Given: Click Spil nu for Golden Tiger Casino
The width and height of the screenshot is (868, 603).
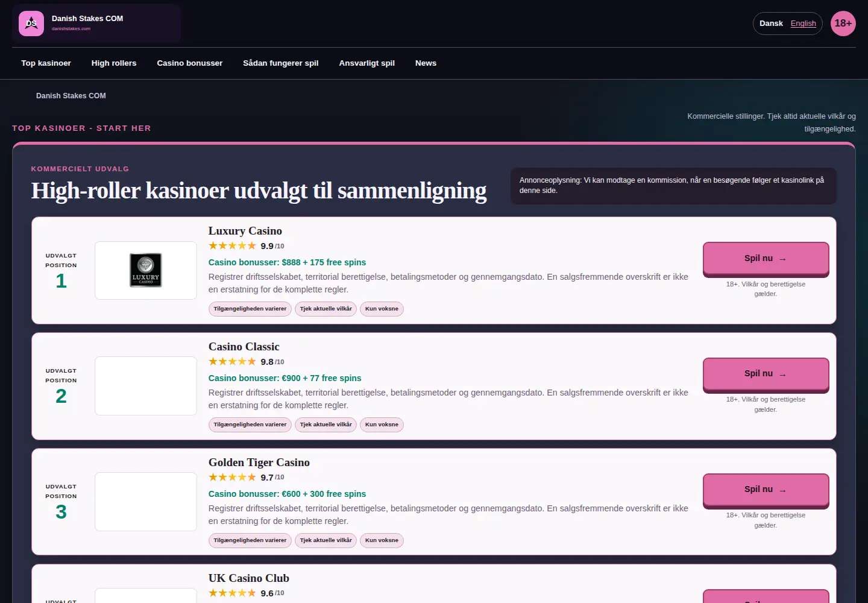Looking at the screenshot, I should tap(766, 490).
